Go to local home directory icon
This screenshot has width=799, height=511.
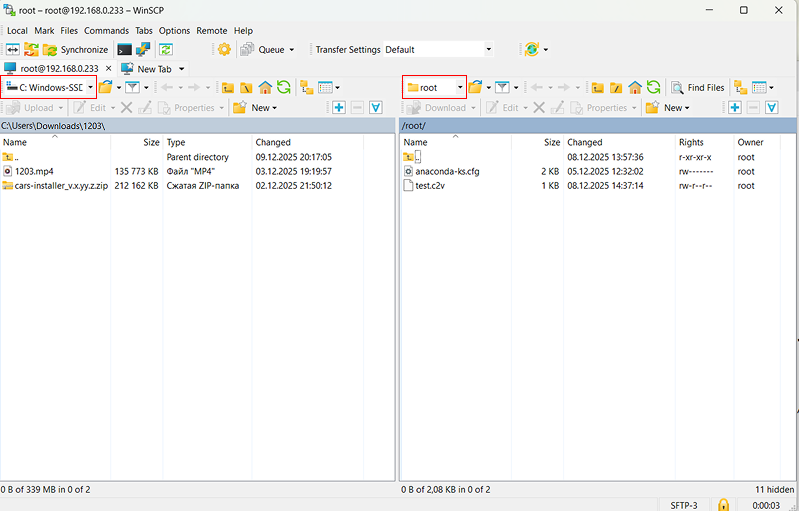(x=265, y=88)
